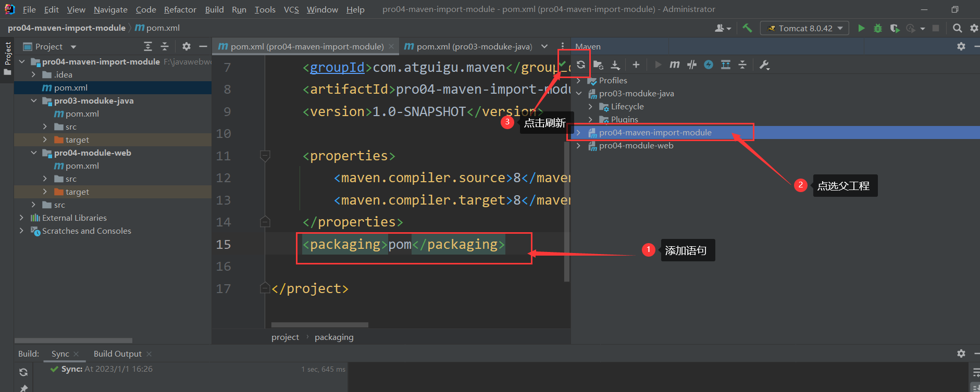
Task: Click the Download Sources and Documentation icon
Action: click(x=615, y=65)
